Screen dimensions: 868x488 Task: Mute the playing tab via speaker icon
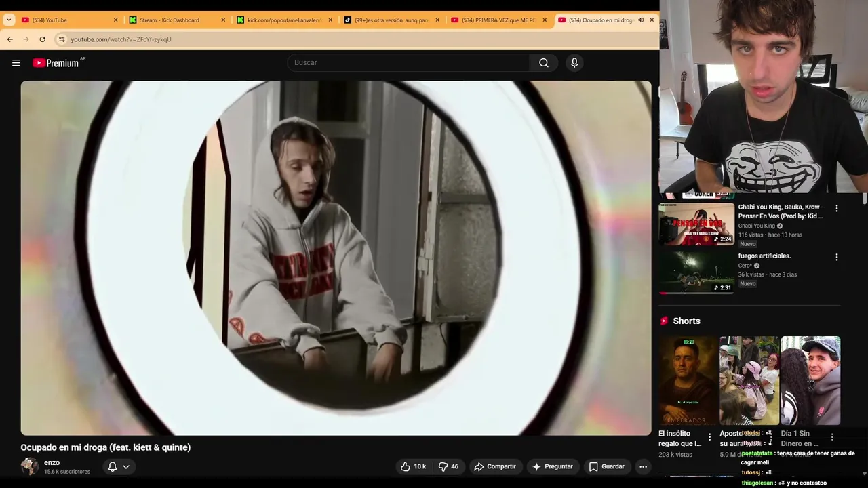pos(641,20)
